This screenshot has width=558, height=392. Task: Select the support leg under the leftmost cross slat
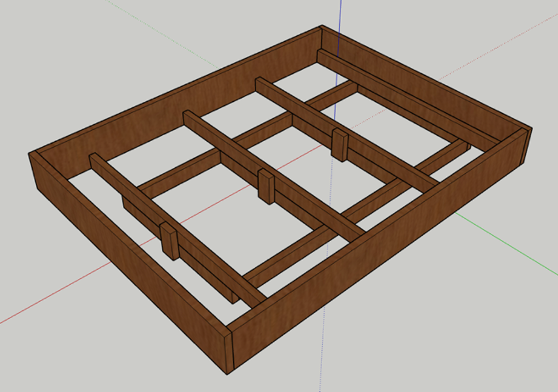click(x=169, y=241)
